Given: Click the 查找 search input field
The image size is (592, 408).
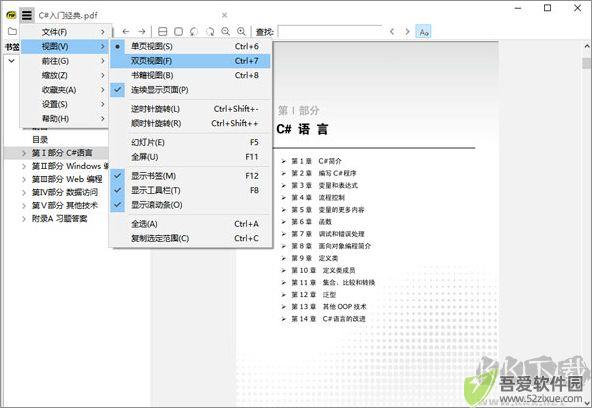Looking at the screenshot, I should (330, 32).
